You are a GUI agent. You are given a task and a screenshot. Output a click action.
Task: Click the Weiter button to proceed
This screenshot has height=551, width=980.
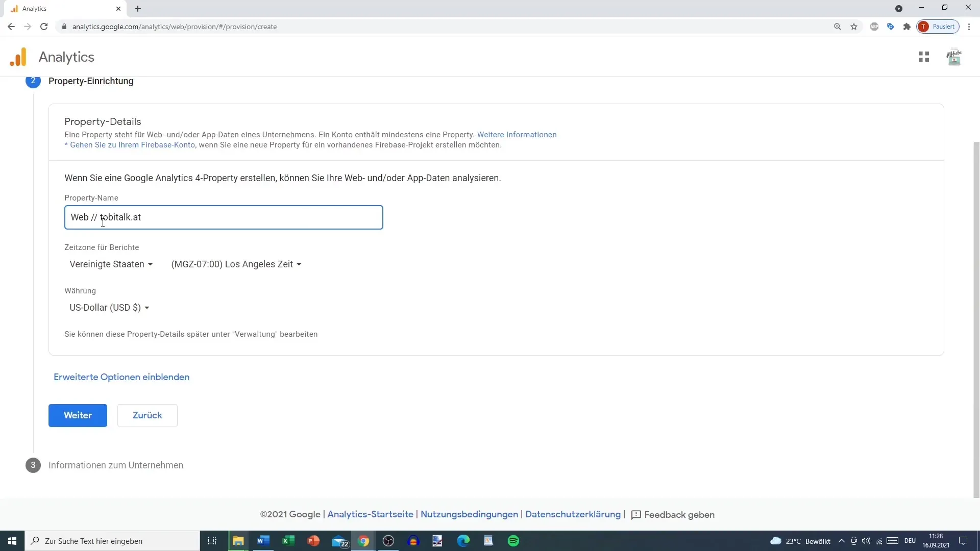coord(78,415)
